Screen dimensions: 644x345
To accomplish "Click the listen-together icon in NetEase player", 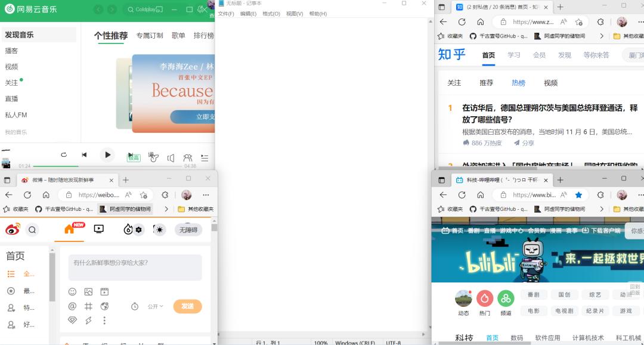I will (x=187, y=157).
